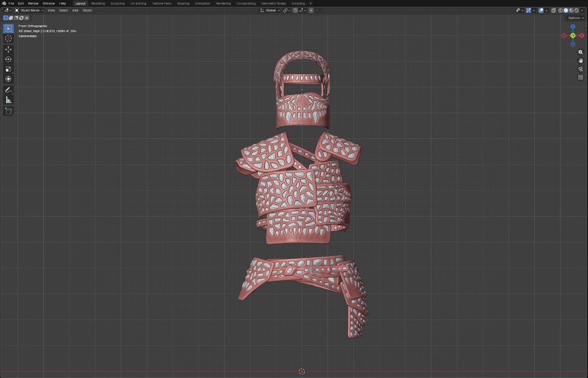Open the Render menu
588x378 pixels.
[x=33, y=3]
